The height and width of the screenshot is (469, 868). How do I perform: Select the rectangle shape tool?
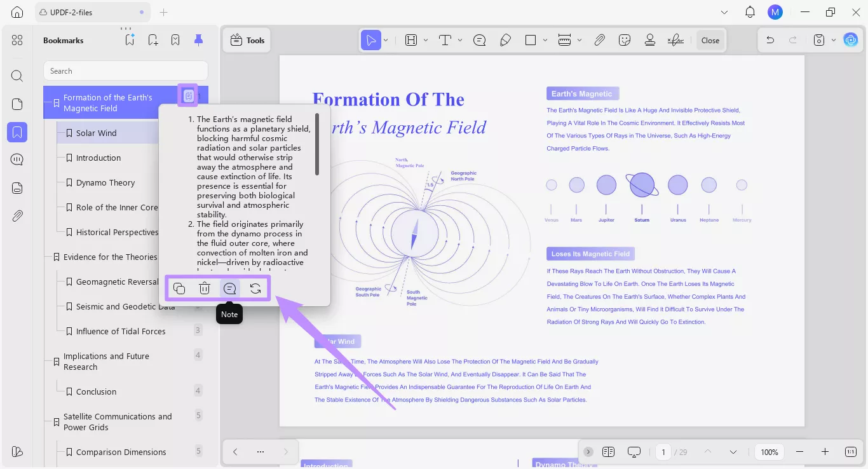pos(531,40)
